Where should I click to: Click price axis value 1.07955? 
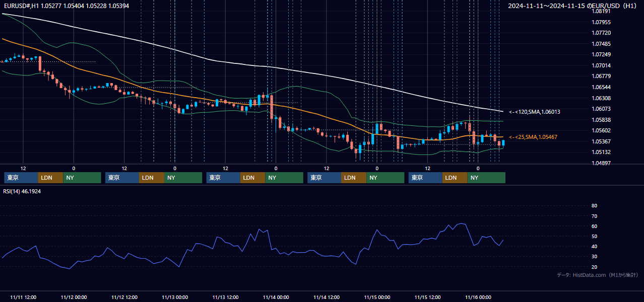point(601,22)
